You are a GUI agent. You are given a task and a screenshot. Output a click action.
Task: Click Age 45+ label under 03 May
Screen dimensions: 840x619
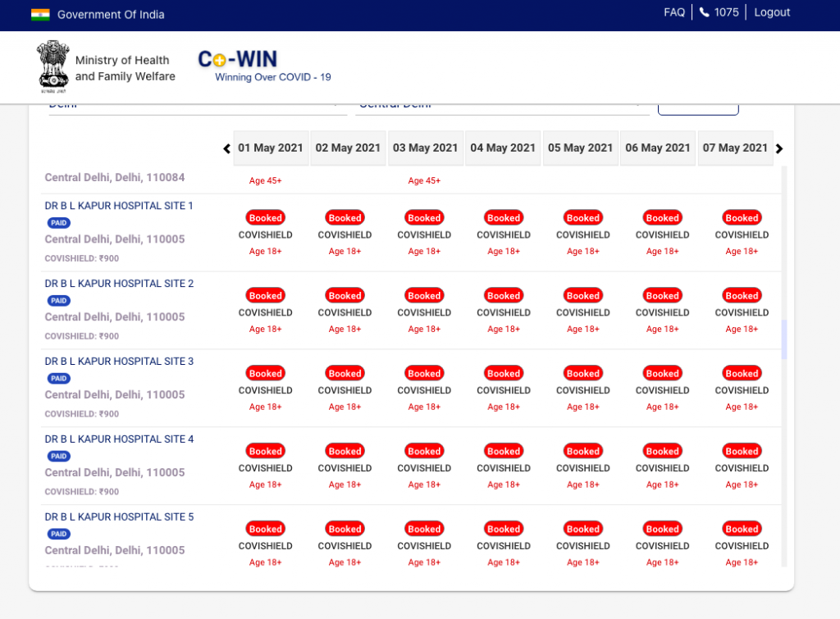tap(424, 181)
